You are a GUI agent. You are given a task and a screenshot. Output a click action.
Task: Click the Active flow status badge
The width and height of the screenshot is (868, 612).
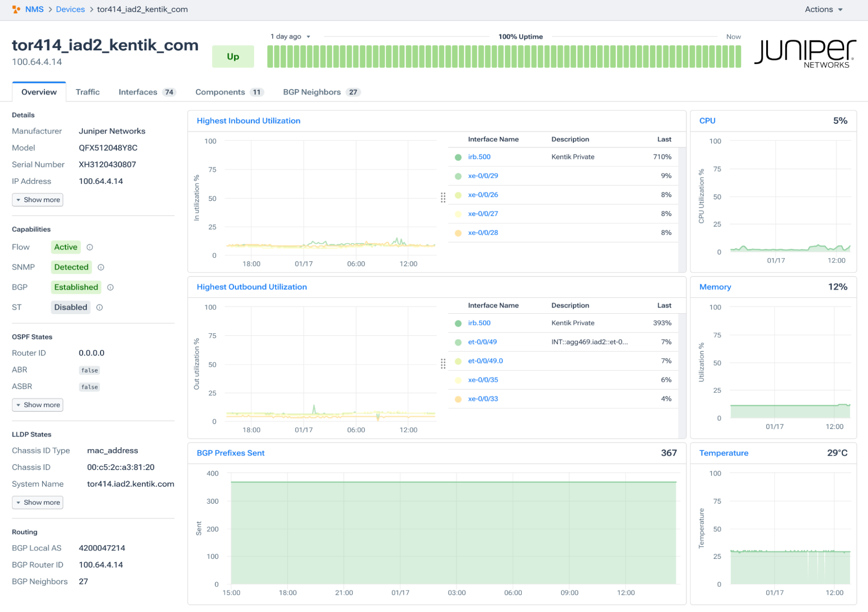[65, 247]
